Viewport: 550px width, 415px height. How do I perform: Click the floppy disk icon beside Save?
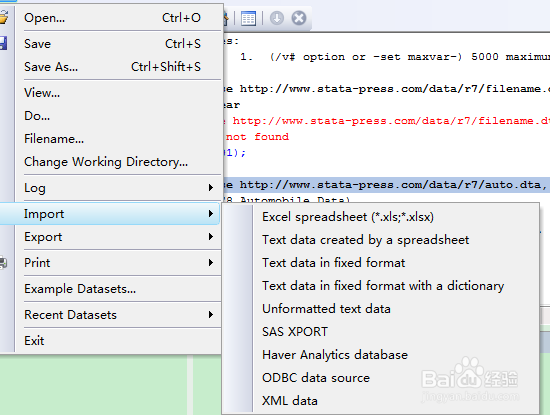(x=3, y=43)
